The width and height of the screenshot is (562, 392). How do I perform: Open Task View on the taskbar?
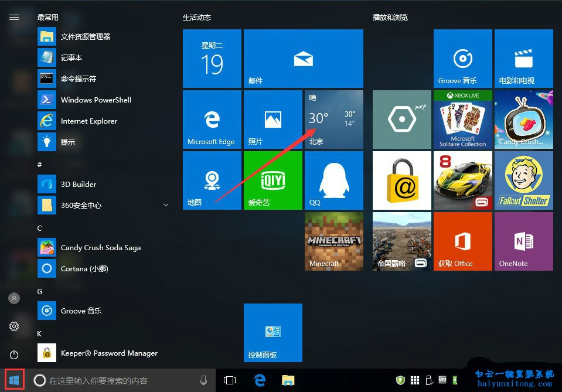point(230,380)
